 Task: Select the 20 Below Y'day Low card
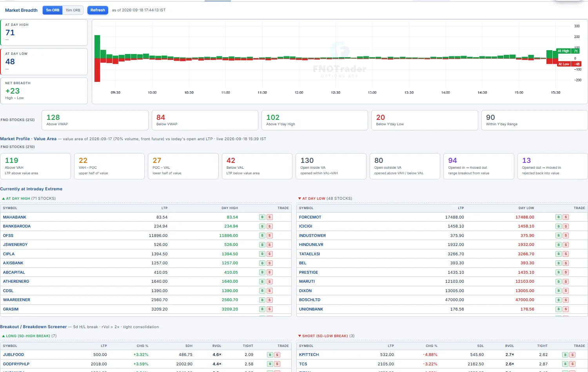[x=425, y=120]
